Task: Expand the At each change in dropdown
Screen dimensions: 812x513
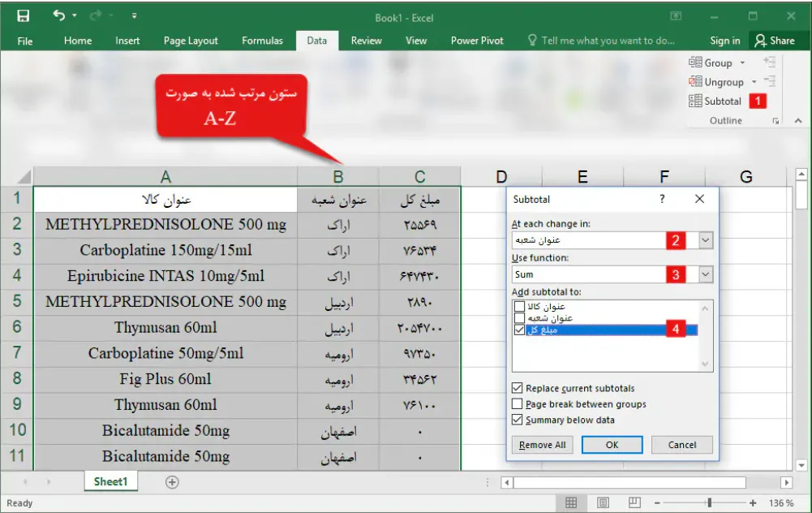Action: click(705, 240)
